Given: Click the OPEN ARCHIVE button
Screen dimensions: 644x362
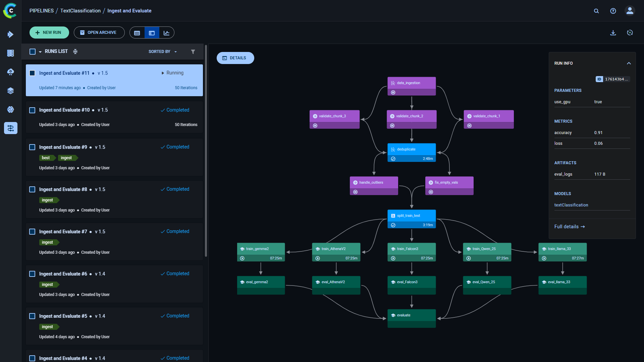Looking at the screenshot, I should coord(98,33).
